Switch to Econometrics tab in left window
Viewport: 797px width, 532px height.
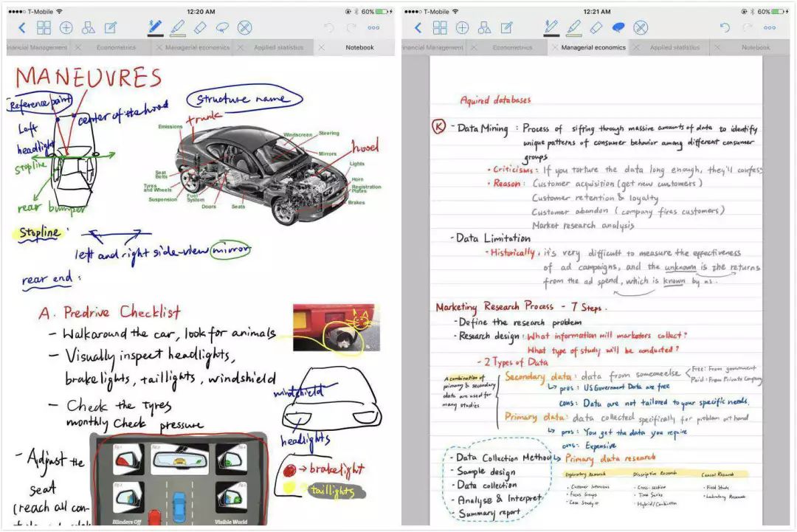pos(116,47)
